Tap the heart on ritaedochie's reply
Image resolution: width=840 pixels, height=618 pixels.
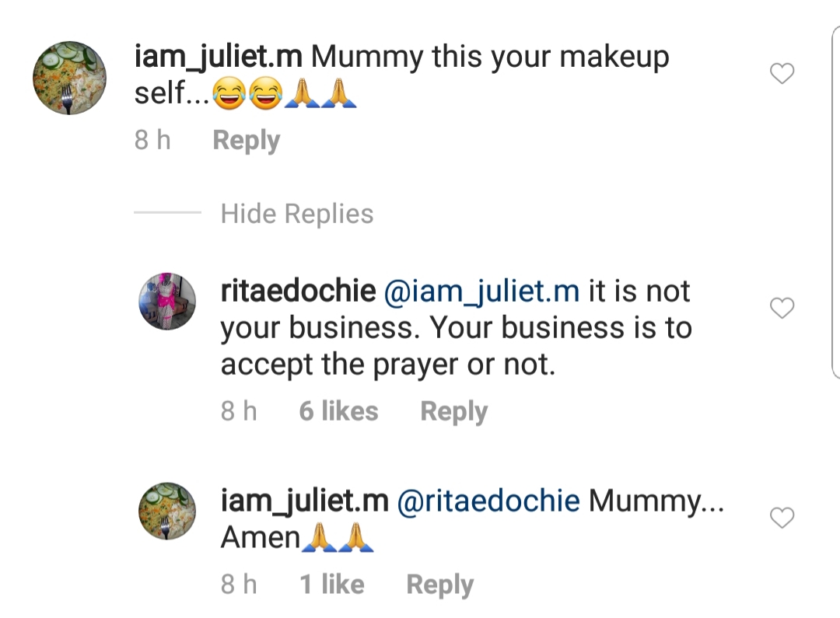(x=781, y=309)
